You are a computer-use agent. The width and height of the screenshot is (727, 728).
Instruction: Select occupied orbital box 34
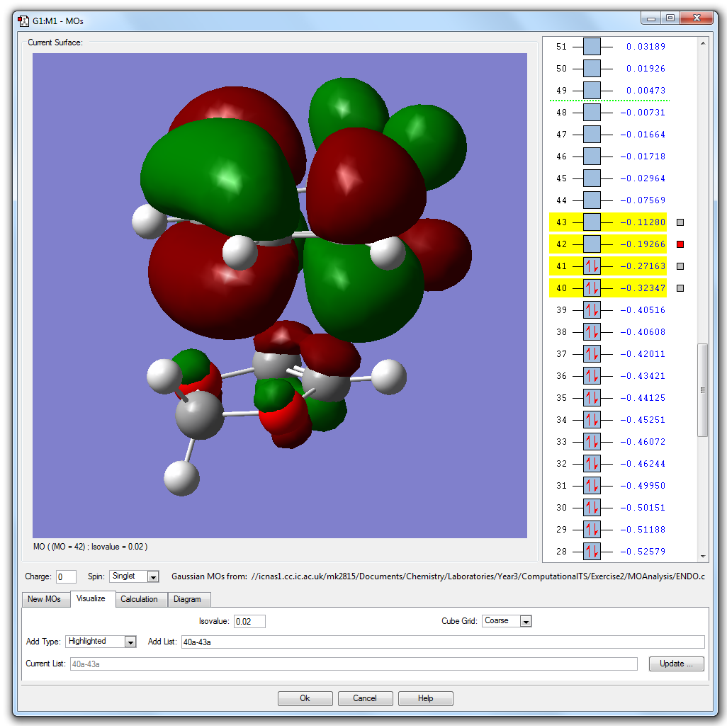(x=592, y=420)
